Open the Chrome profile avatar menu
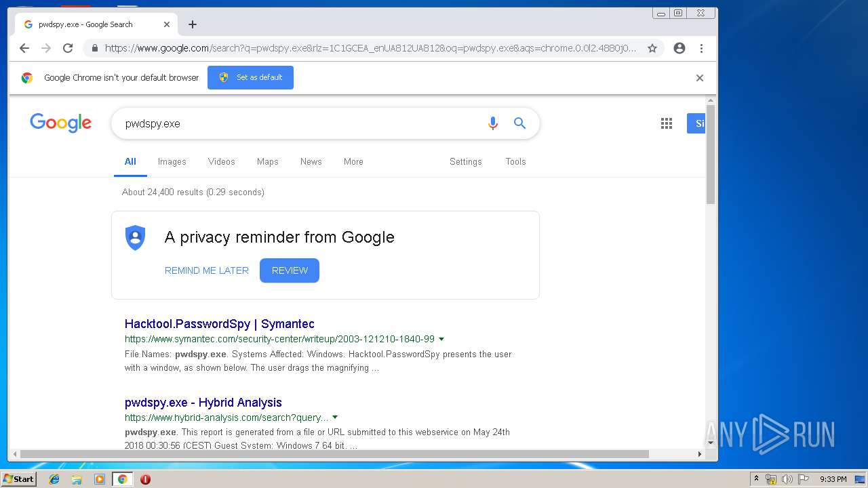The width and height of the screenshot is (868, 488). (679, 48)
